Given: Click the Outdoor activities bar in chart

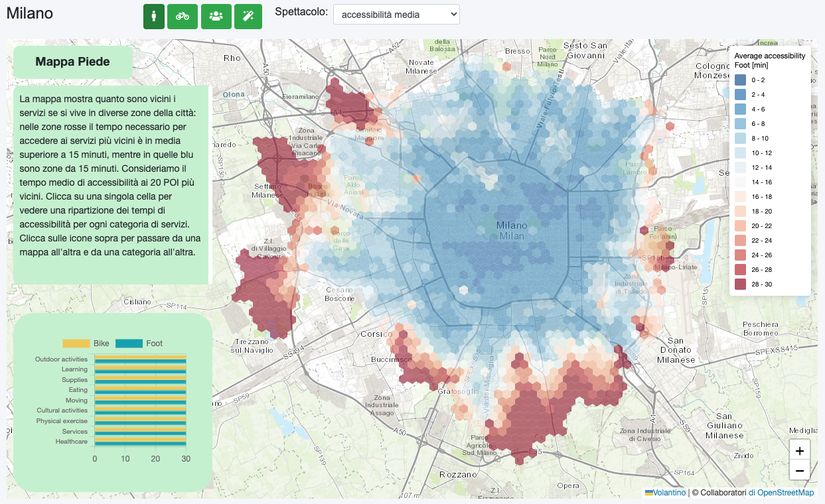Looking at the screenshot, I should [x=140, y=359].
